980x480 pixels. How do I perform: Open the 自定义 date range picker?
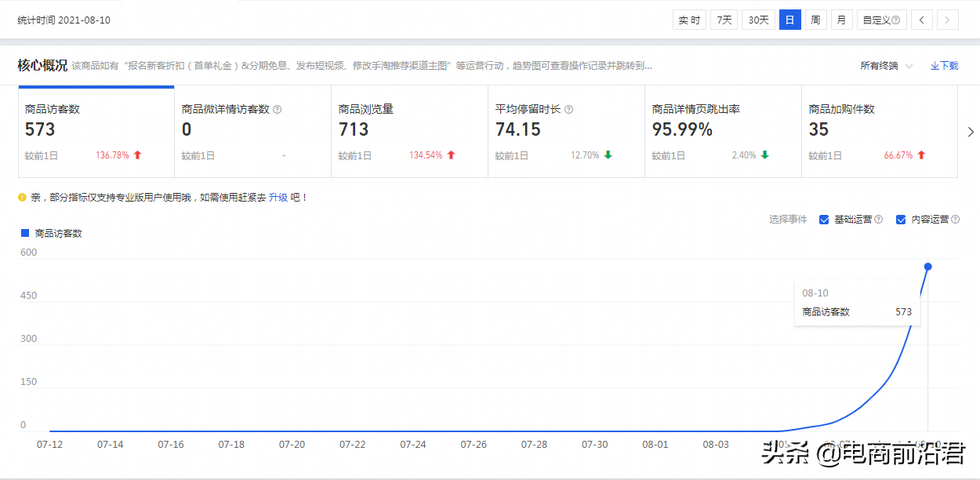click(882, 20)
